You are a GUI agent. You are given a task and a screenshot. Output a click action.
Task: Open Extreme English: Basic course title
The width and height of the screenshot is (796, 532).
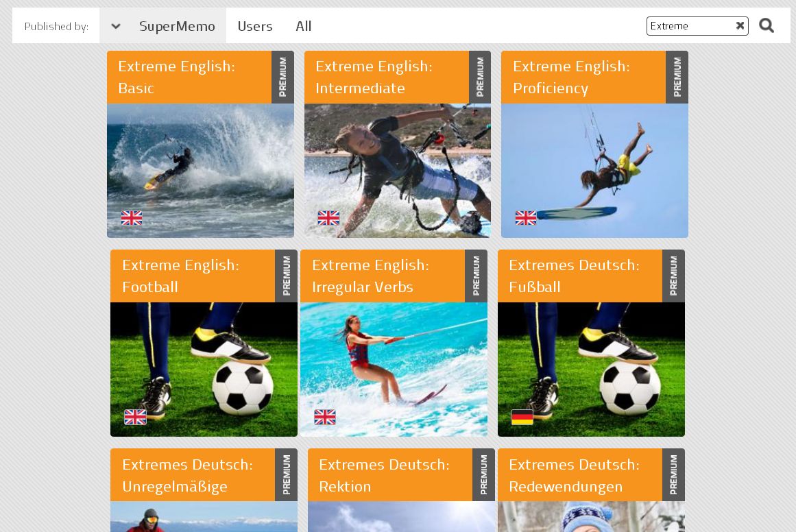tap(176, 77)
